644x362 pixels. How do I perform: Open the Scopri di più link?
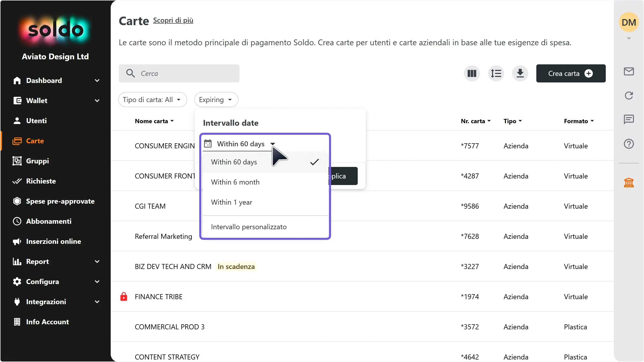click(x=173, y=20)
